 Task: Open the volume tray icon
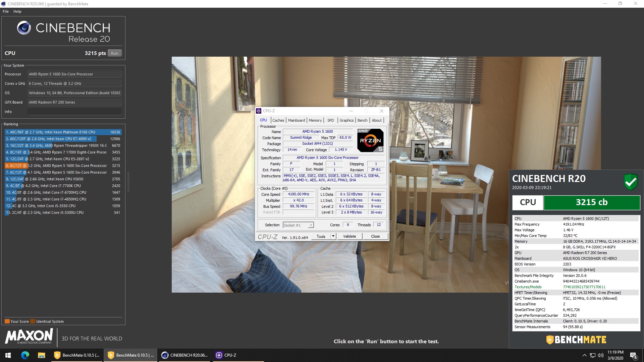coord(600,355)
